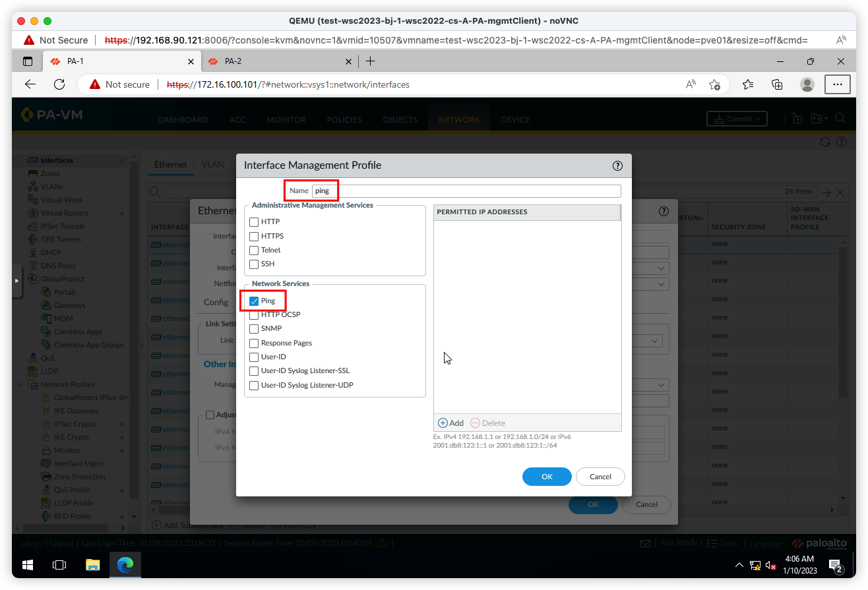Click the profile Name input field
This screenshot has height=590, width=868.
466,191
